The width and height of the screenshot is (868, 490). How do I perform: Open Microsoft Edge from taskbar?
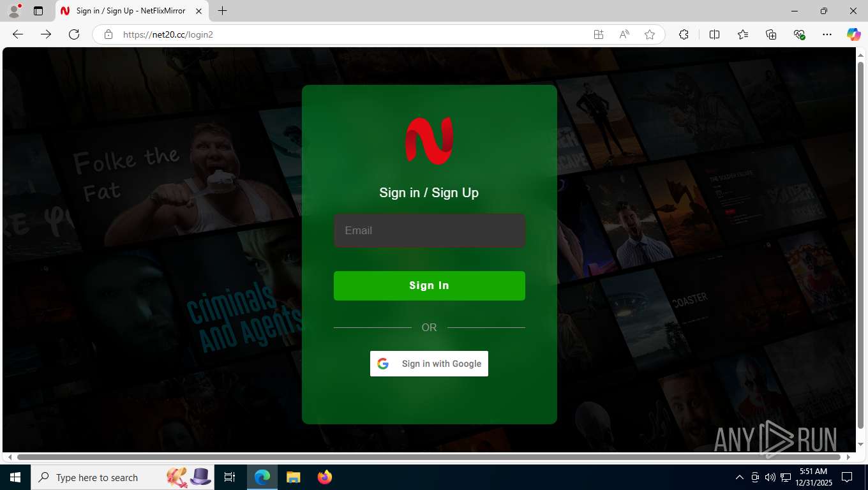coord(262,477)
